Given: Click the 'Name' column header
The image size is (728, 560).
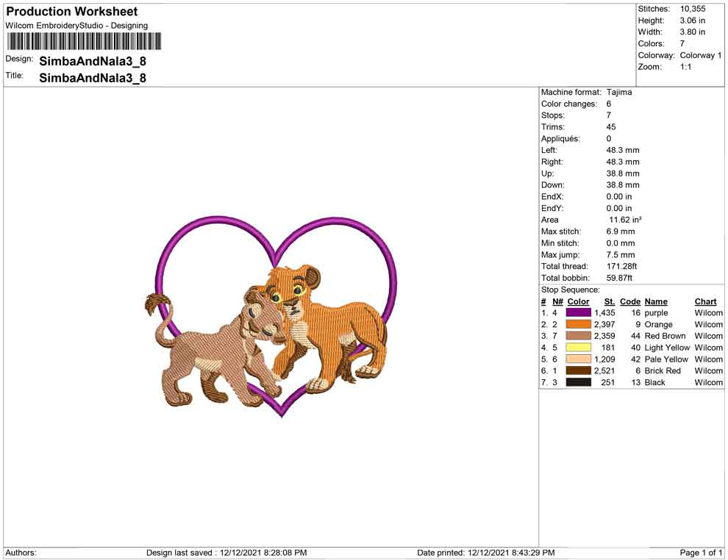Looking at the screenshot, I should 656,301.
